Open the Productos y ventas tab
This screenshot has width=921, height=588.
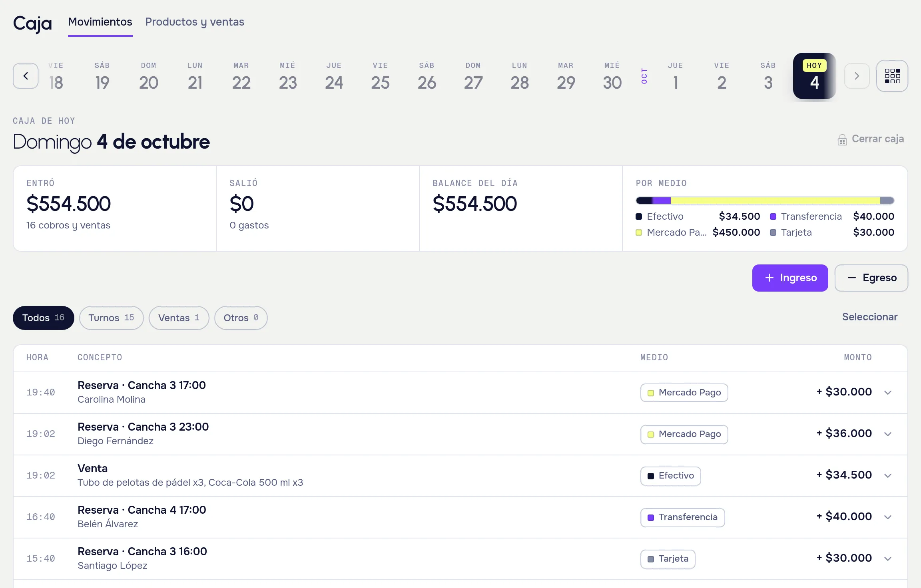pyautogui.click(x=195, y=22)
